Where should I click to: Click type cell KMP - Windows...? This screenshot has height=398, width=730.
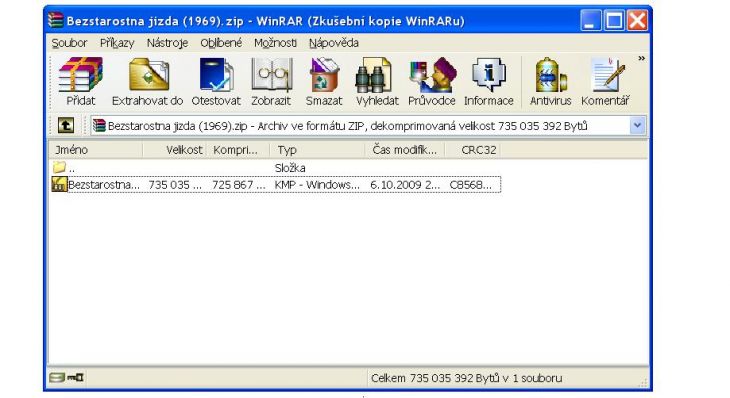[x=317, y=185]
